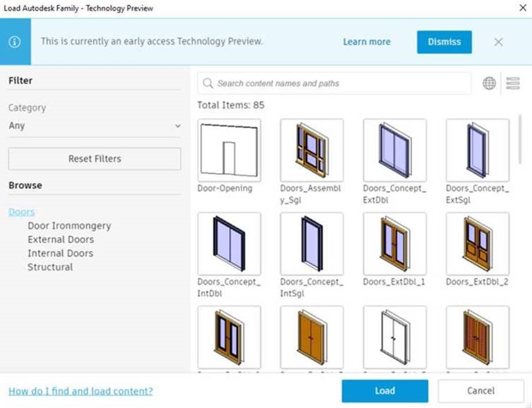Click inside the search content field

point(330,83)
